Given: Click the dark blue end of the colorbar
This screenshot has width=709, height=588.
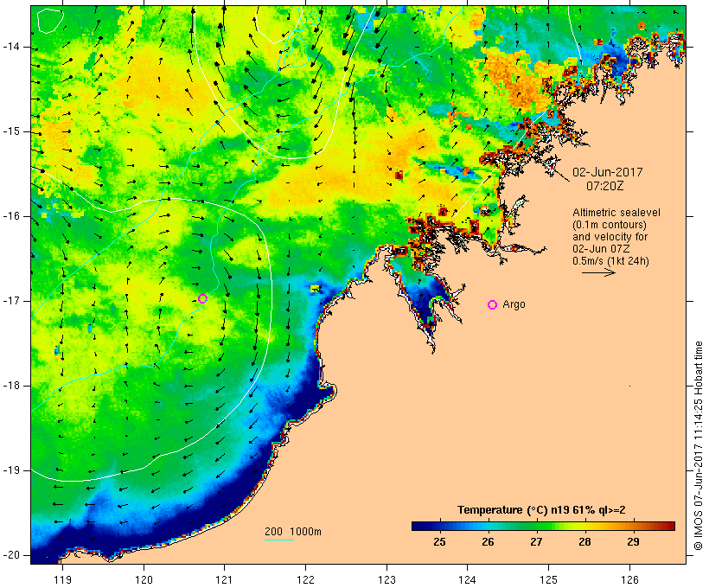Looking at the screenshot, I should click(416, 526).
